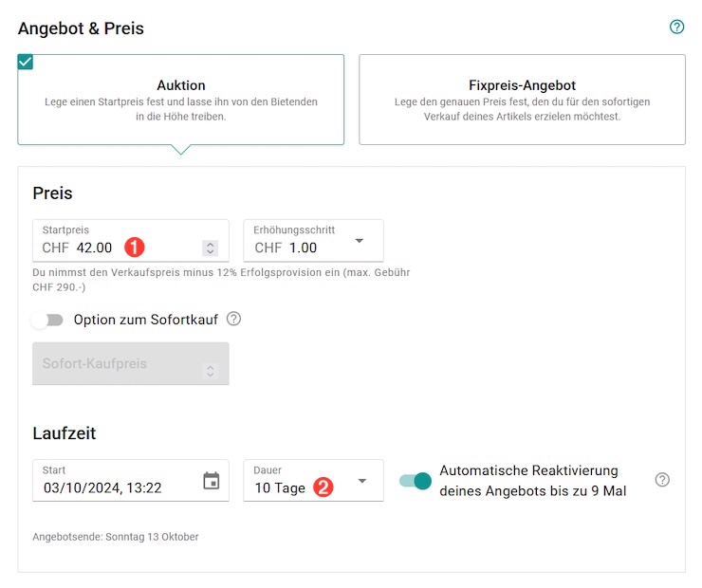Screen dimensions: 702x588
Task: Open help icon beside Automatische Reaktivierung
Action: [662, 480]
